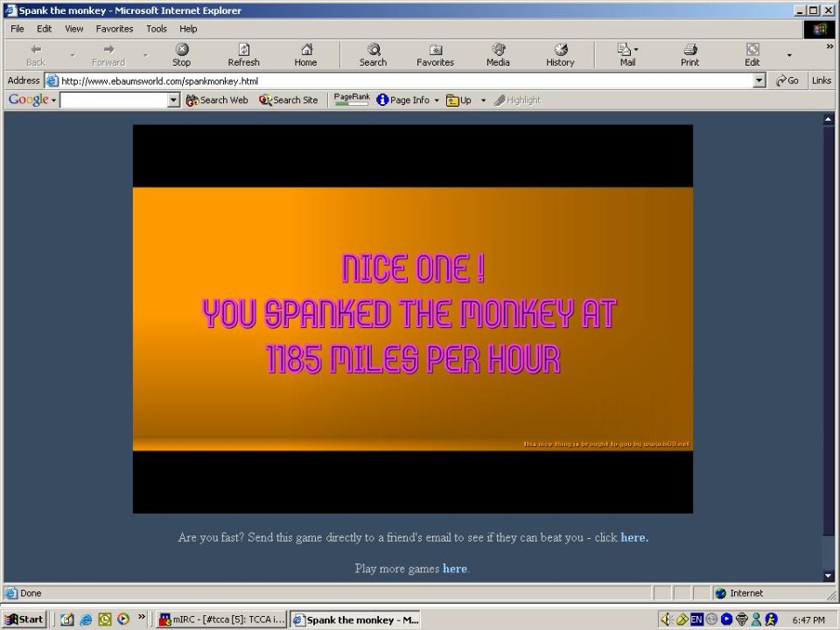Open the Windows Start menu

24,619
